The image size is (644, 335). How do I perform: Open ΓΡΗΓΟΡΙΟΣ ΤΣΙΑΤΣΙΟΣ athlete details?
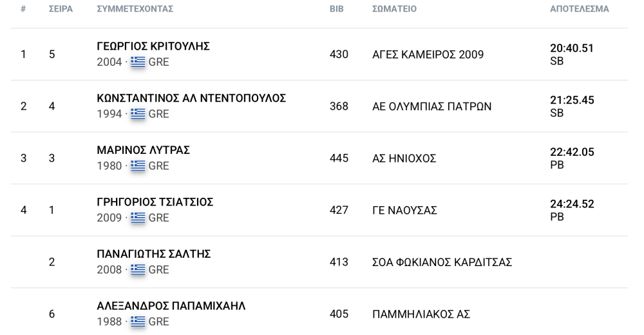[155, 202]
